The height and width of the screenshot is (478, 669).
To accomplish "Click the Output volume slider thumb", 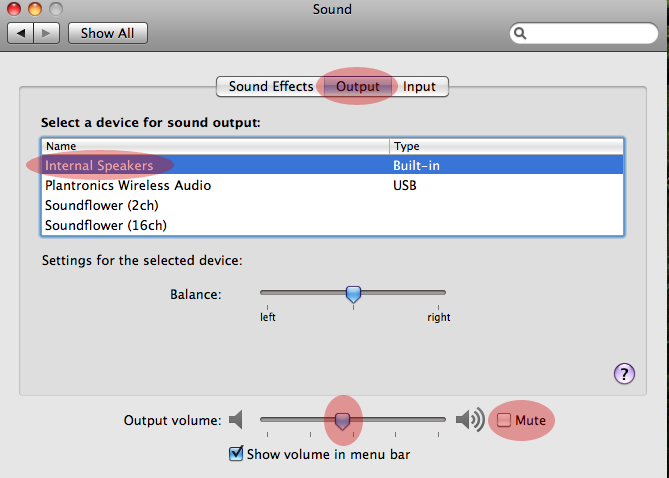I will (342, 421).
